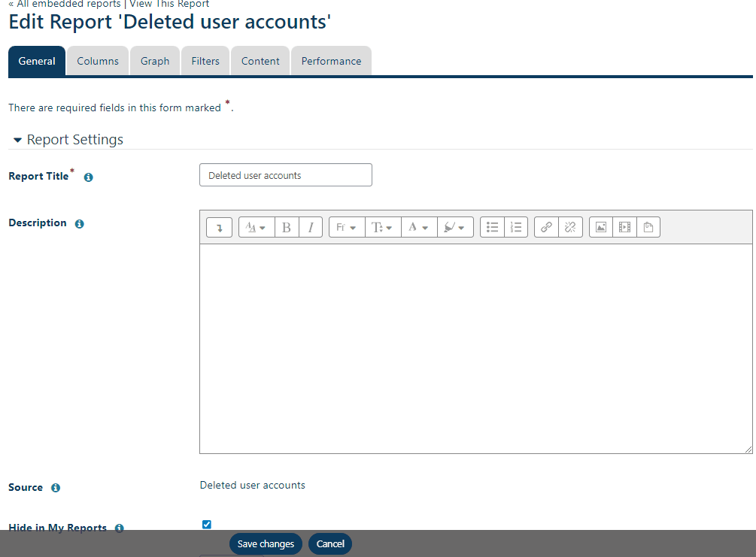Viewport: 756px width, 557px height.
Task: Insert a media file into the description
Action: point(624,226)
